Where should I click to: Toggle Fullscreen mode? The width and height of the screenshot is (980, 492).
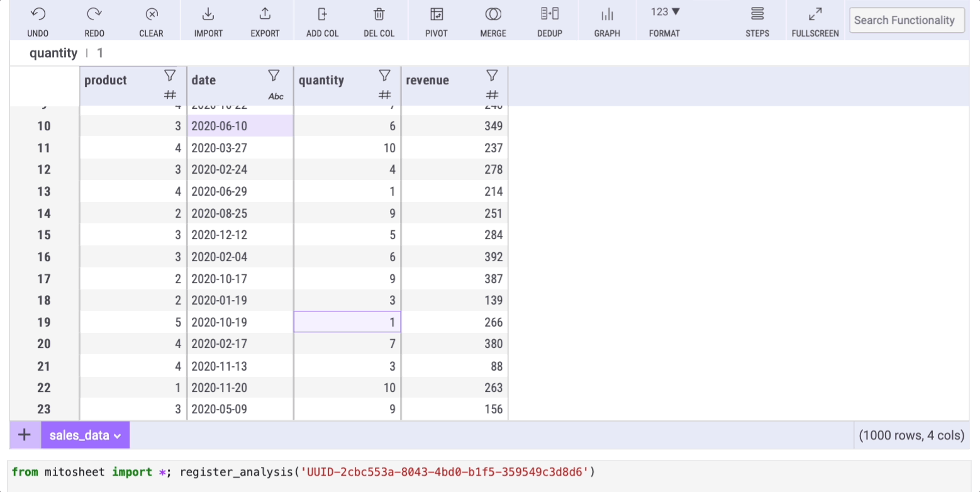tap(815, 14)
